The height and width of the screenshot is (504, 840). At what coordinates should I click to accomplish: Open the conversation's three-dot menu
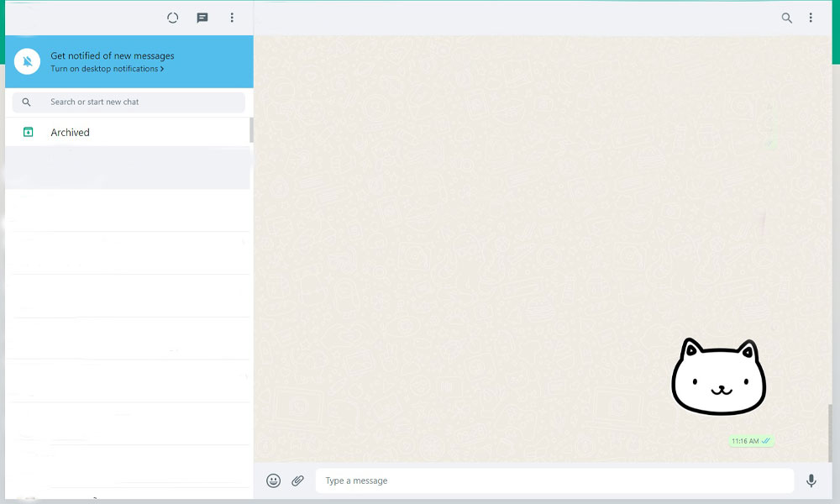811,18
